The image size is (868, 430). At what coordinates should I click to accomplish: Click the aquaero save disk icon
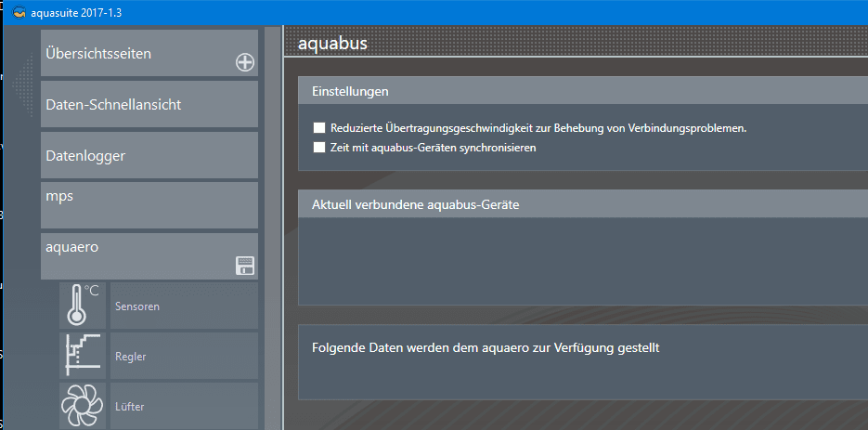tap(245, 266)
